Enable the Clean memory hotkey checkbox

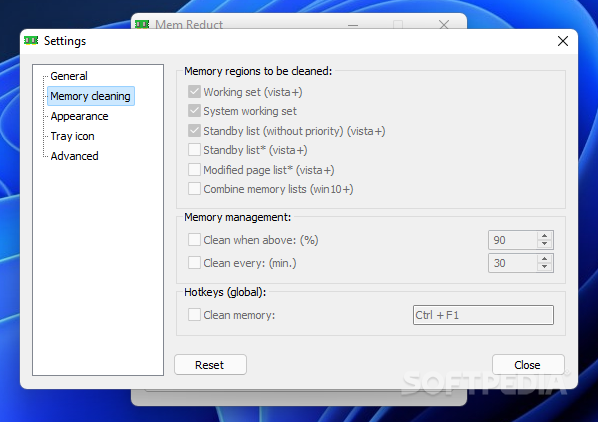click(194, 315)
